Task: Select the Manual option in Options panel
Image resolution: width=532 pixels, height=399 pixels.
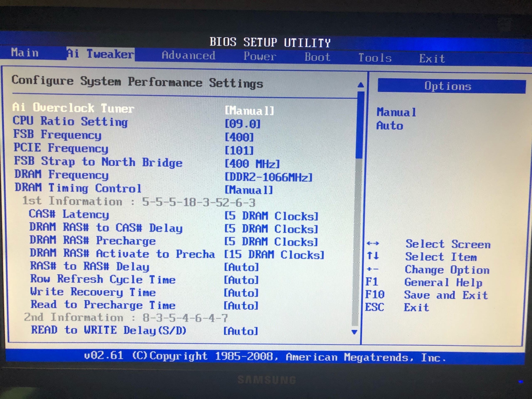Action: (x=396, y=112)
